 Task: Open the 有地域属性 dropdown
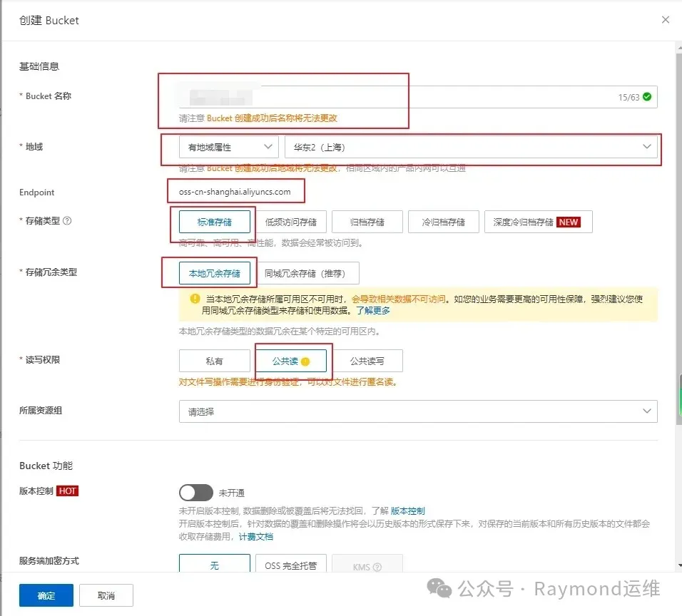pyautogui.click(x=228, y=147)
